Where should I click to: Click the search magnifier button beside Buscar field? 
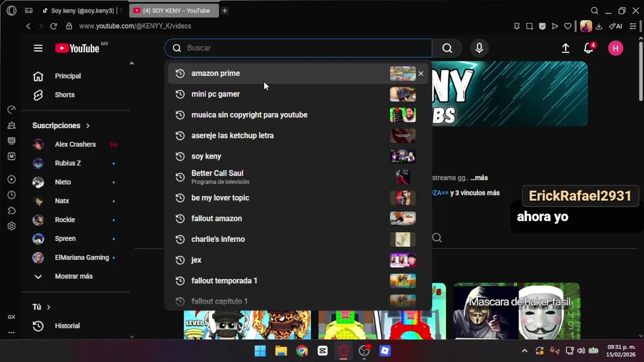coord(447,48)
